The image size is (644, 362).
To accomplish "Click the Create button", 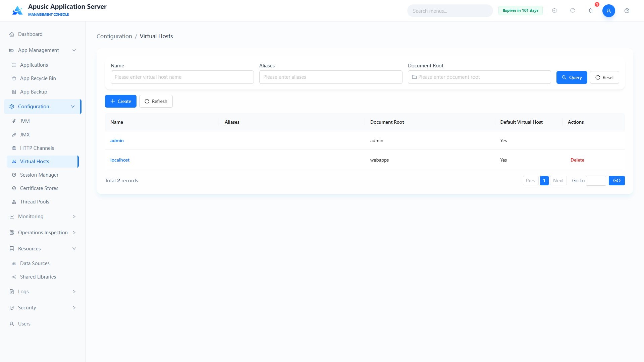I will tap(121, 101).
